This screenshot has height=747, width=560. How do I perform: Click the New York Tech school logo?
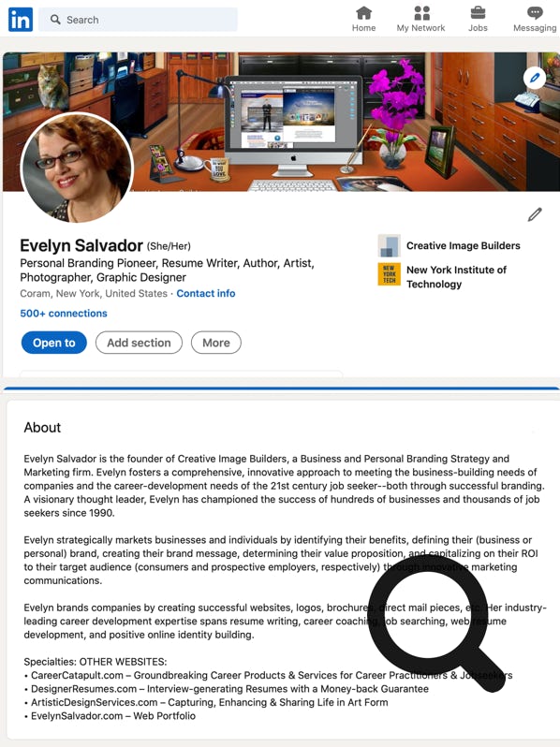[x=389, y=274]
